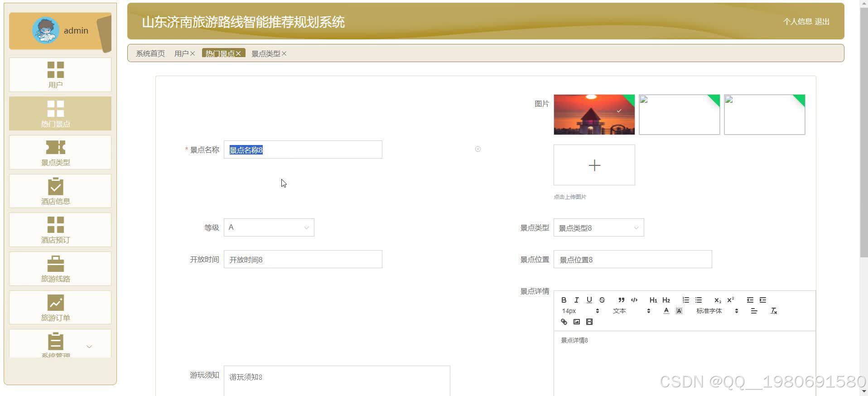
Task: Open 等级 dropdown showing A
Action: [x=269, y=227]
